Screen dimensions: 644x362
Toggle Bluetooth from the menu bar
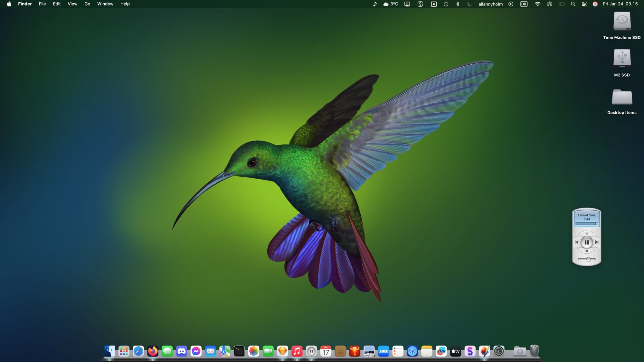tap(458, 4)
